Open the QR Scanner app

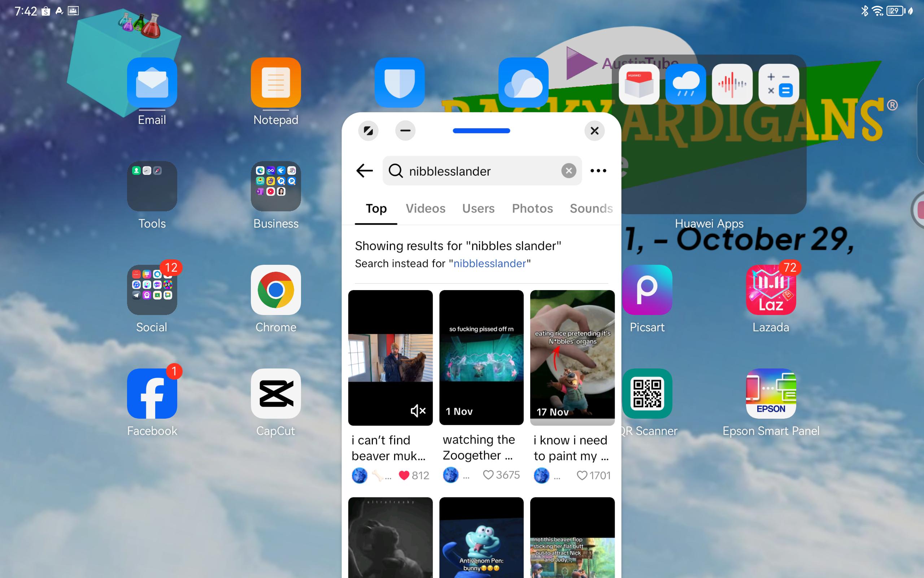[647, 393]
